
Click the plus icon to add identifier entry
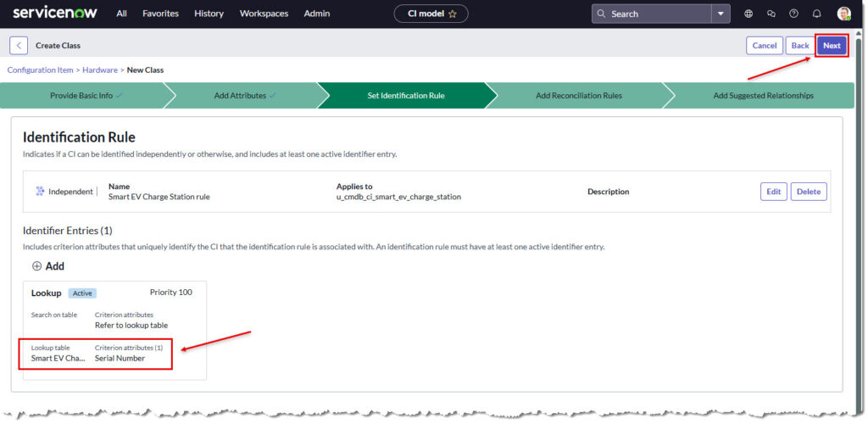coord(36,266)
